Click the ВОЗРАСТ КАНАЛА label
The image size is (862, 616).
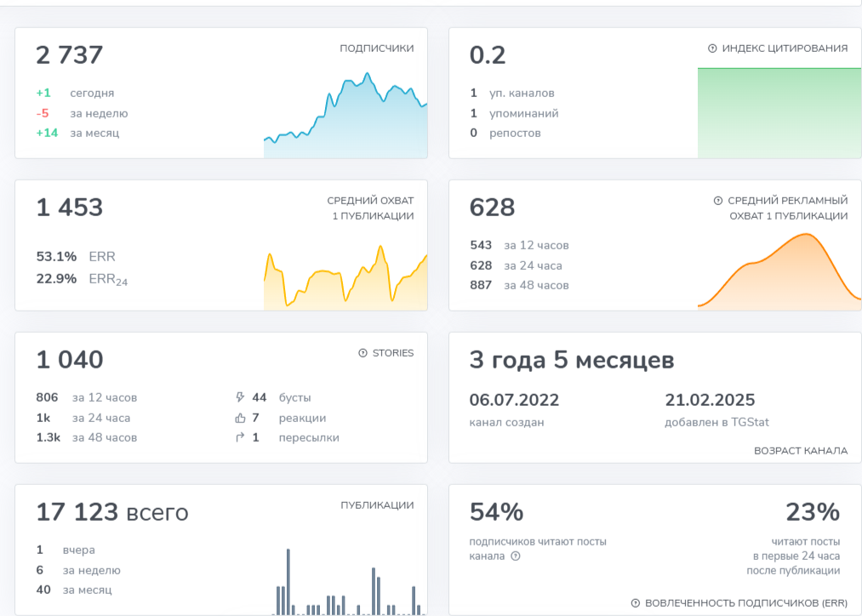(800, 451)
